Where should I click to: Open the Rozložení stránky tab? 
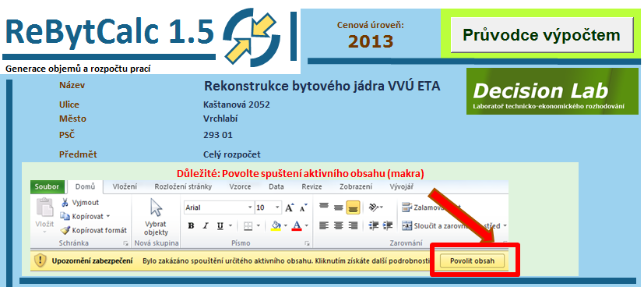coord(183,186)
